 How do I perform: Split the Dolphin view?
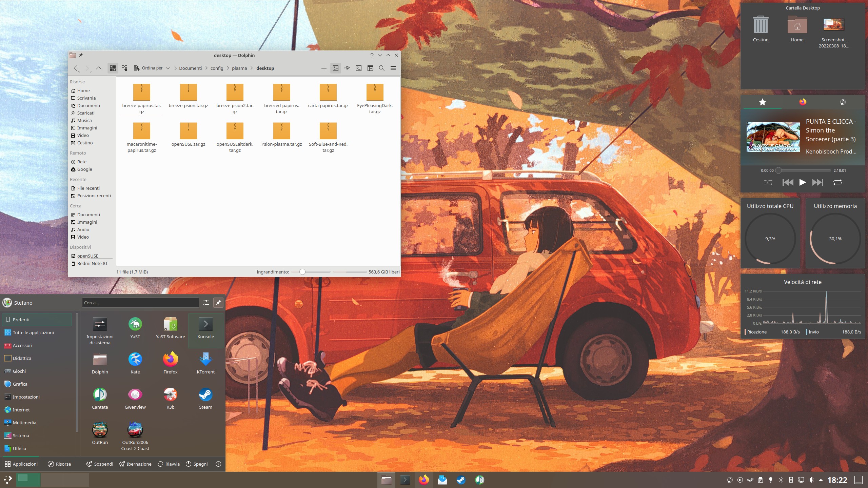pos(370,68)
